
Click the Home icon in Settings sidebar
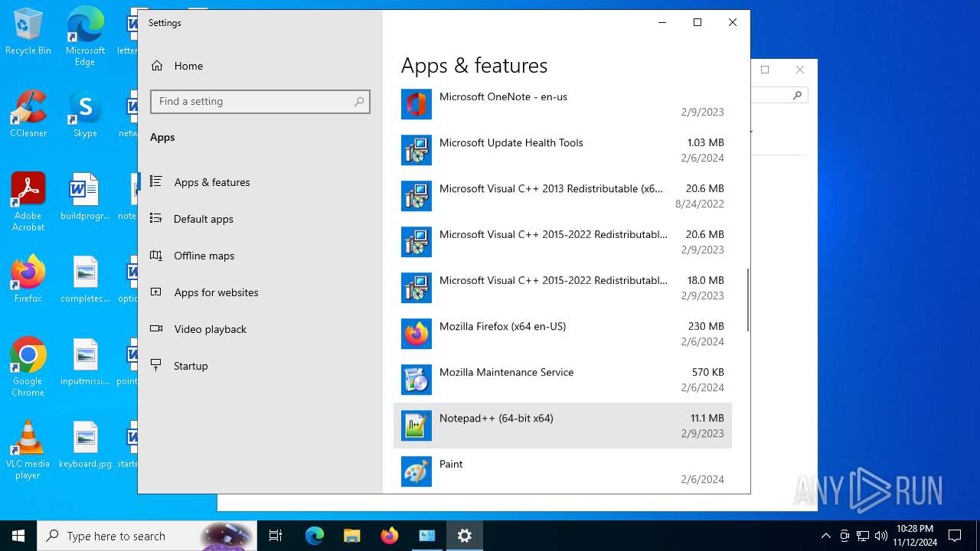click(x=157, y=66)
